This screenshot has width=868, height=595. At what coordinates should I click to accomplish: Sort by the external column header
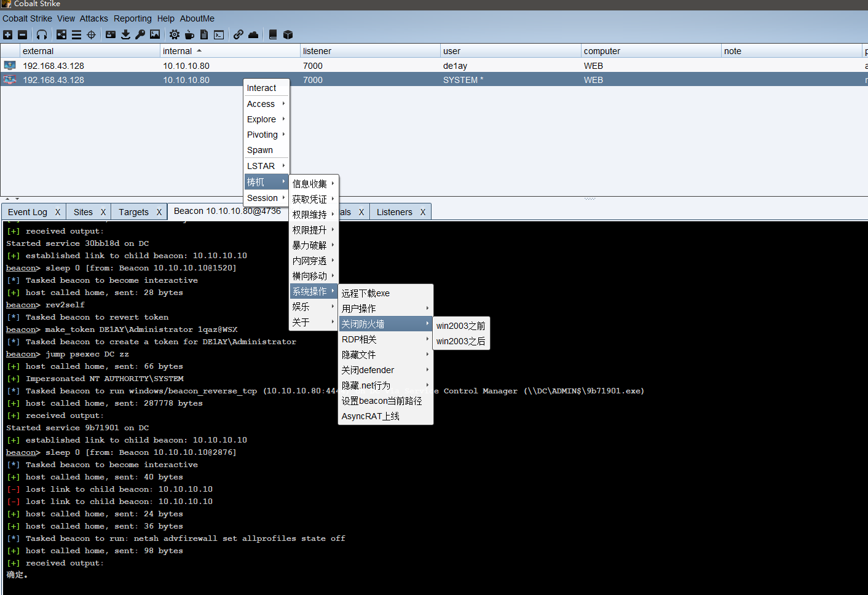point(90,51)
